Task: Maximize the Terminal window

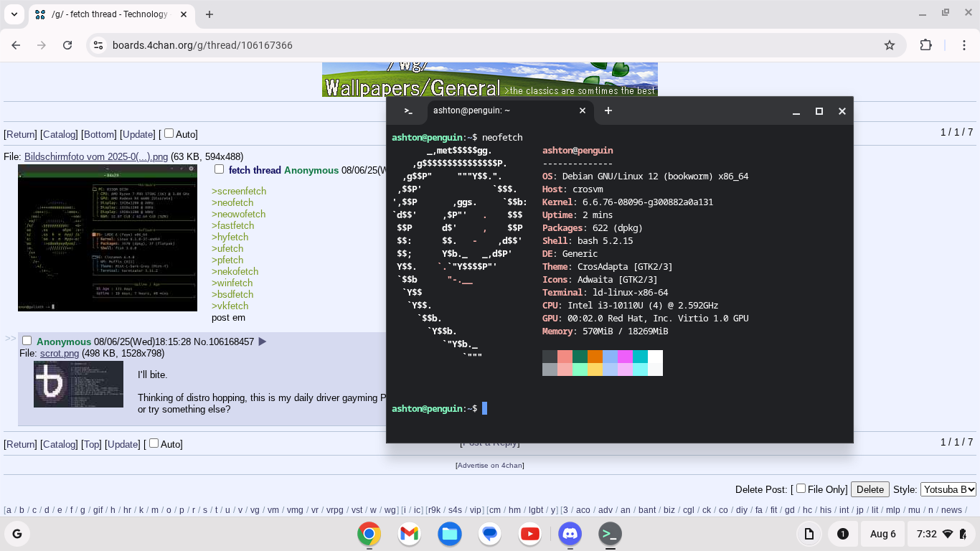Action: pos(819,111)
